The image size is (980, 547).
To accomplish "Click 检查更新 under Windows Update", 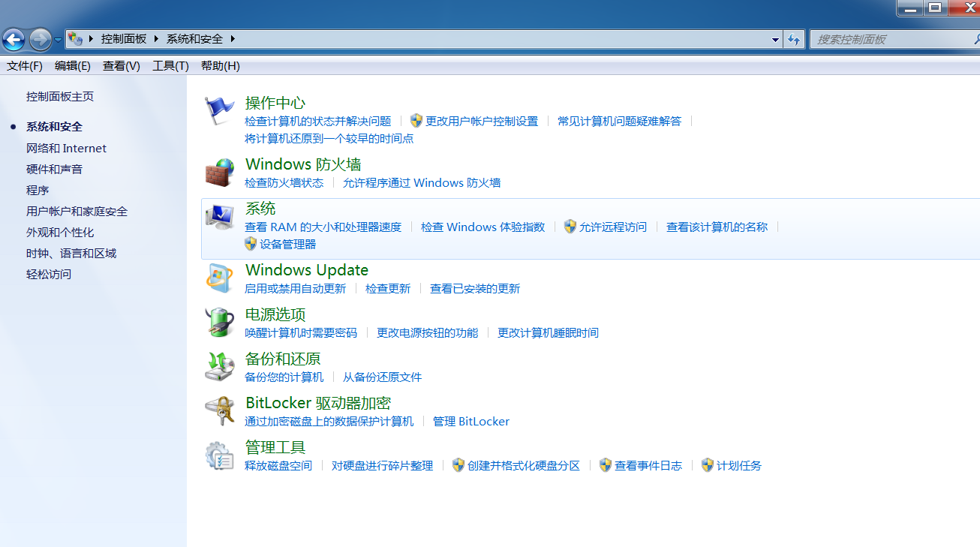I will pos(388,289).
